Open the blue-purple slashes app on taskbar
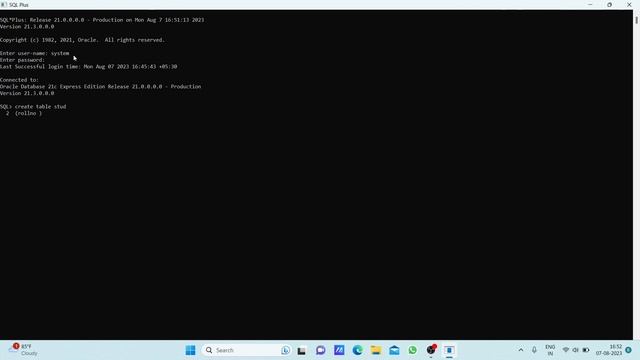The width and height of the screenshot is (640, 360). [x=339, y=350]
